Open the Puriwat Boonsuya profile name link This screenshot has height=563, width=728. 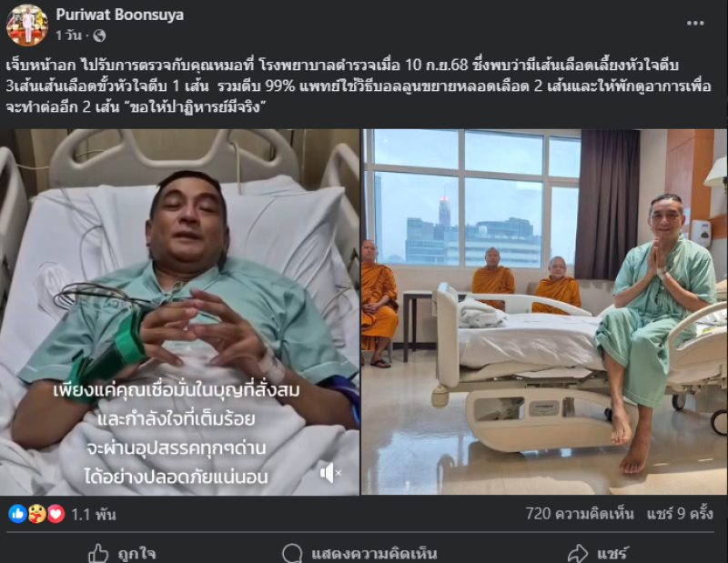[x=120, y=15]
